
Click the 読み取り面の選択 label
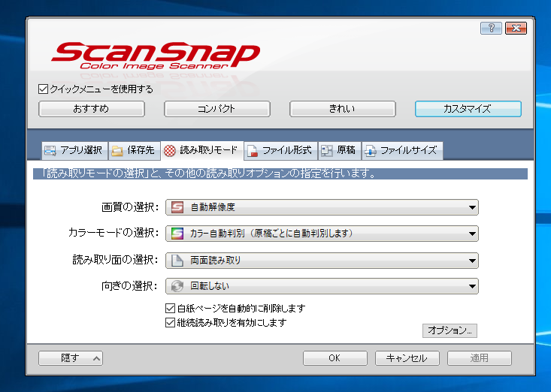(116, 260)
